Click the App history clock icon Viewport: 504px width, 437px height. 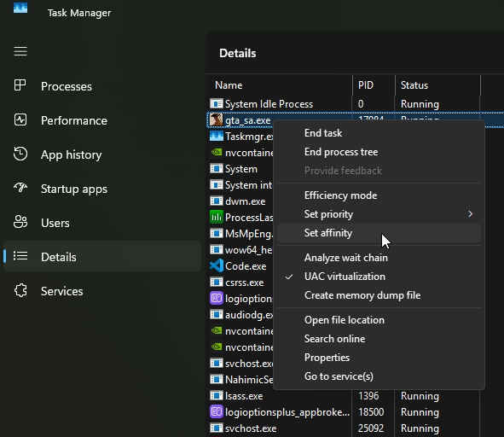click(20, 154)
